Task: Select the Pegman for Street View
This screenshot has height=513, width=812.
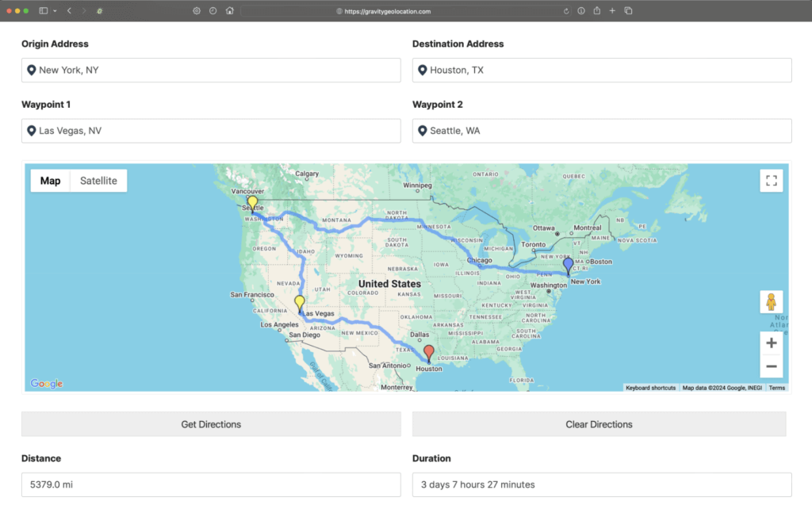Action: click(x=771, y=301)
